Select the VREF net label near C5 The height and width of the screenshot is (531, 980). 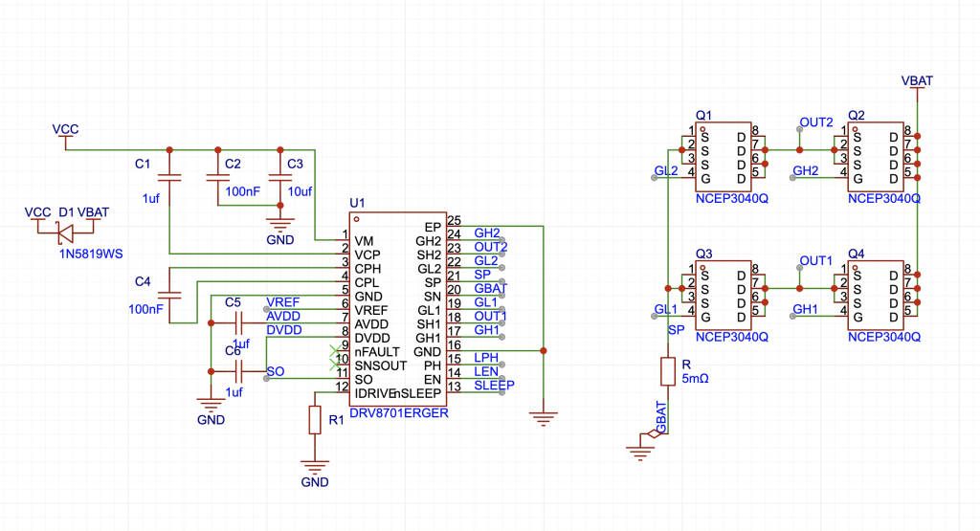click(x=283, y=301)
